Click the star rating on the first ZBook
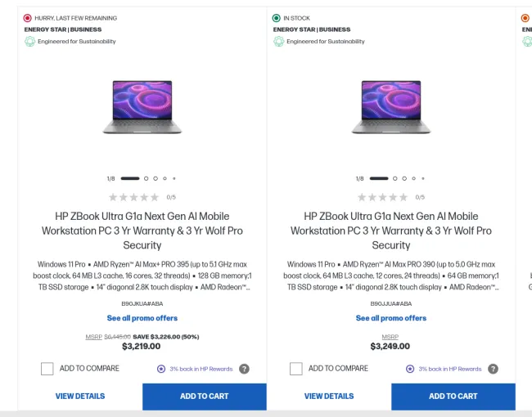Screen dimensions: 532x417 click(x=134, y=197)
